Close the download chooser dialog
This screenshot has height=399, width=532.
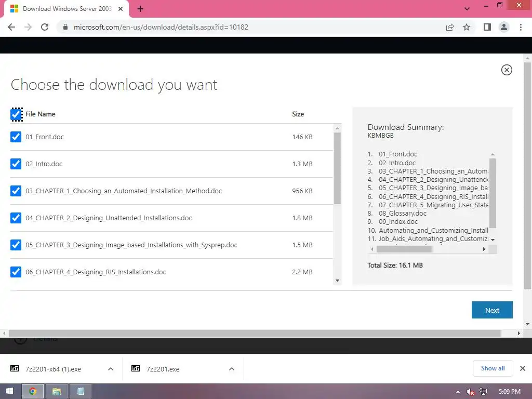click(x=507, y=70)
